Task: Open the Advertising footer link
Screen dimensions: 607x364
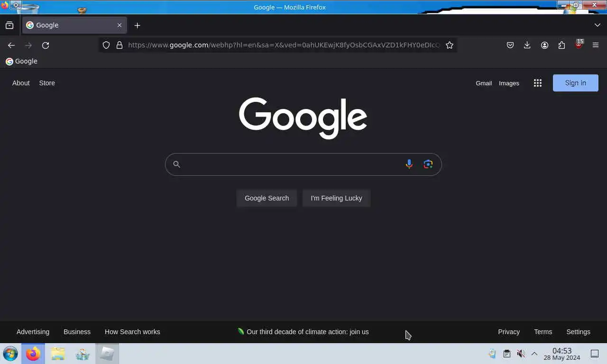Action: (33, 332)
